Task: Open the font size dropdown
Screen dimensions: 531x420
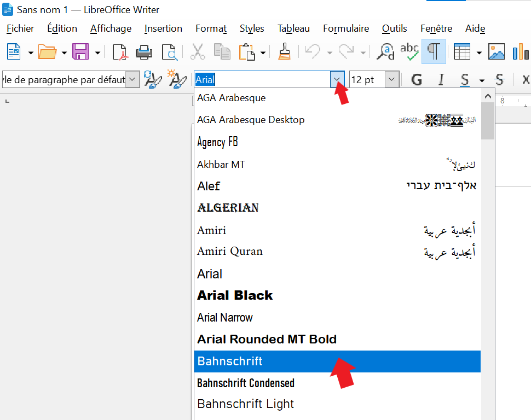Action: (x=391, y=80)
